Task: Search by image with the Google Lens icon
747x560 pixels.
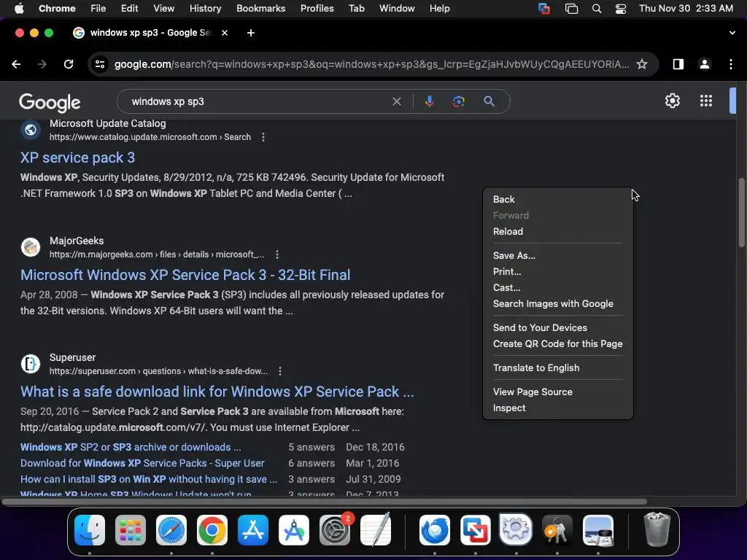Action: [x=458, y=101]
